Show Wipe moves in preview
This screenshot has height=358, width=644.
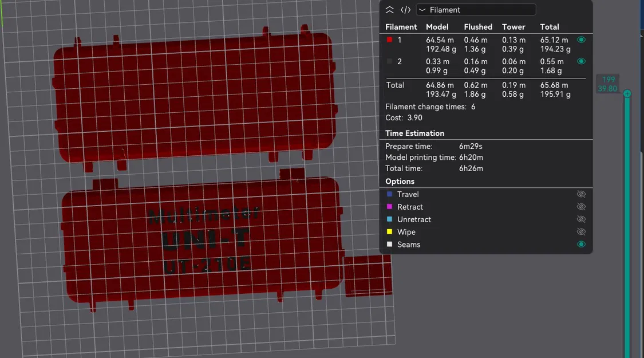(x=581, y=232)
